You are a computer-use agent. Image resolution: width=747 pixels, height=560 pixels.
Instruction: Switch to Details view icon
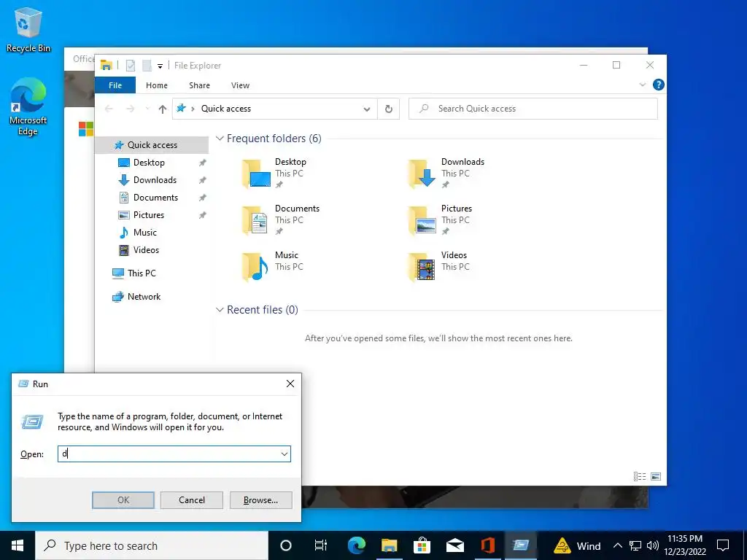(x=639, y=476)
